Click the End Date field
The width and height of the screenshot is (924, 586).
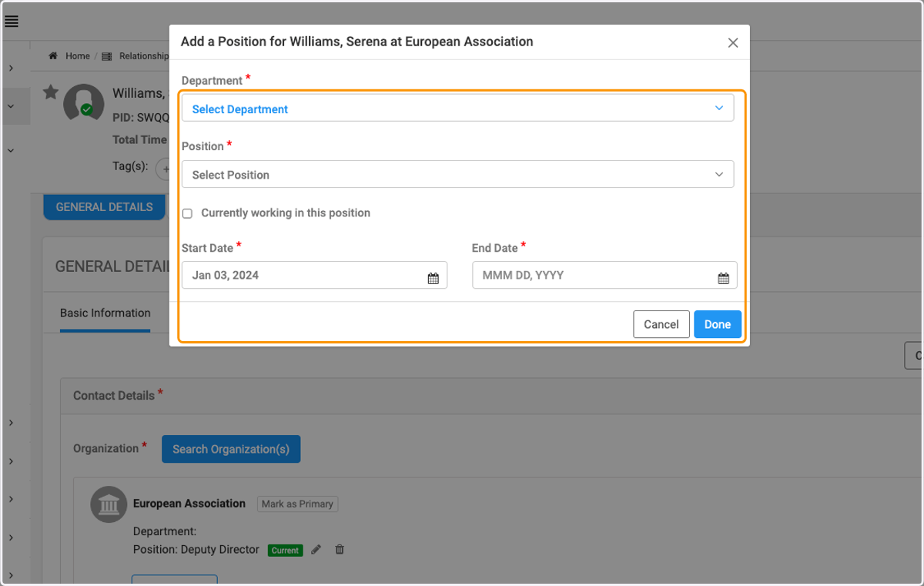click(604, 275)
